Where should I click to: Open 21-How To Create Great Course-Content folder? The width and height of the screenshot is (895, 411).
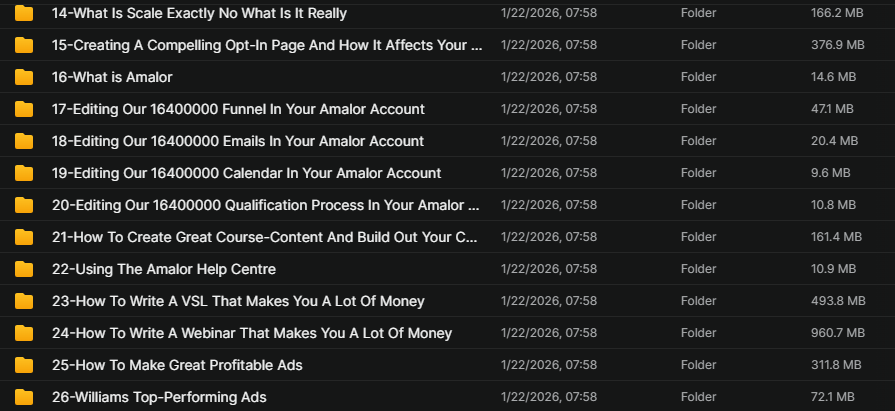(266, 237)
